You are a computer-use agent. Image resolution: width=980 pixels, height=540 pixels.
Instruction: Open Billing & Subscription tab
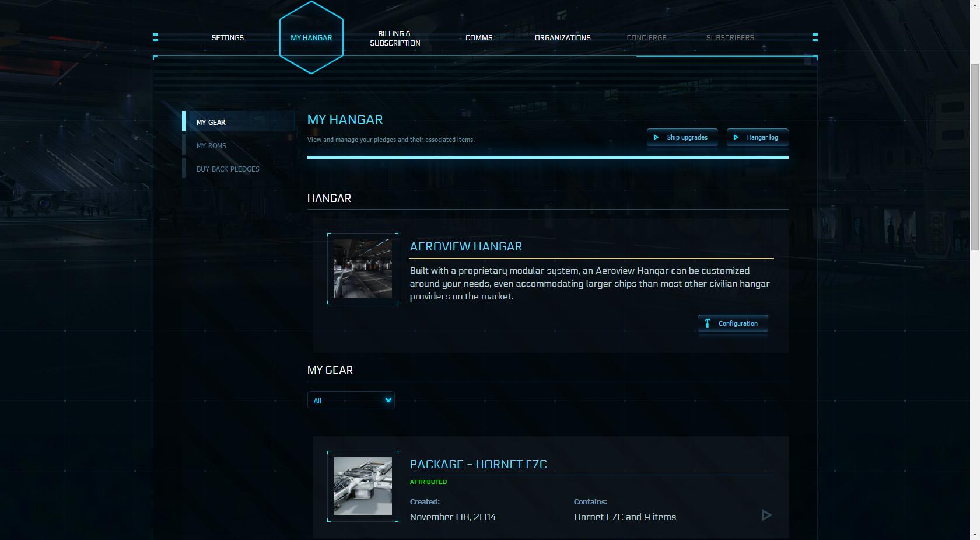[x=395, y=39]
